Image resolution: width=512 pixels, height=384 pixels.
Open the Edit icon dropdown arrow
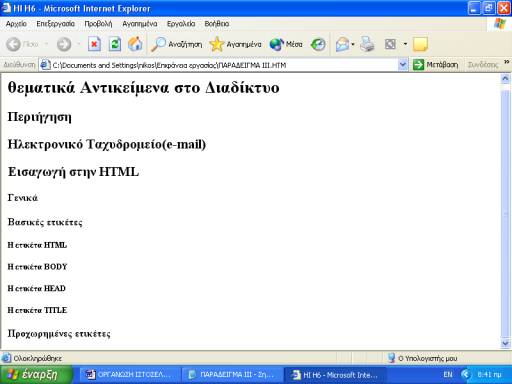click(405, 44)
